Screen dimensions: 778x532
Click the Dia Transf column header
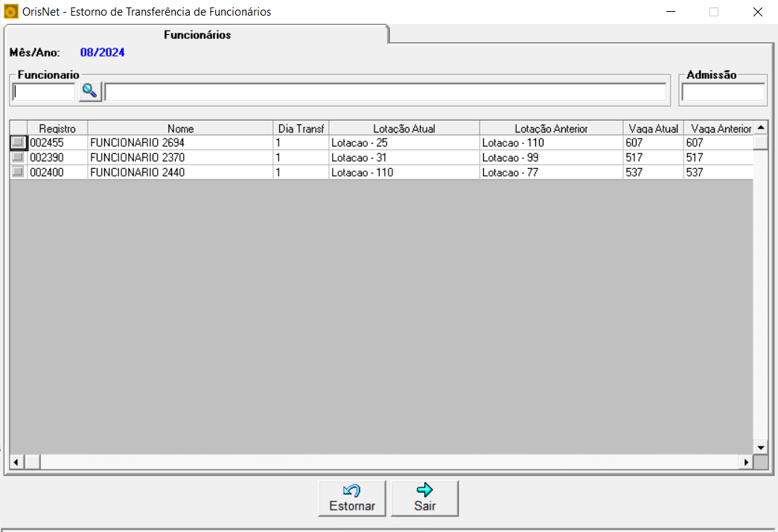coord(301,129)
